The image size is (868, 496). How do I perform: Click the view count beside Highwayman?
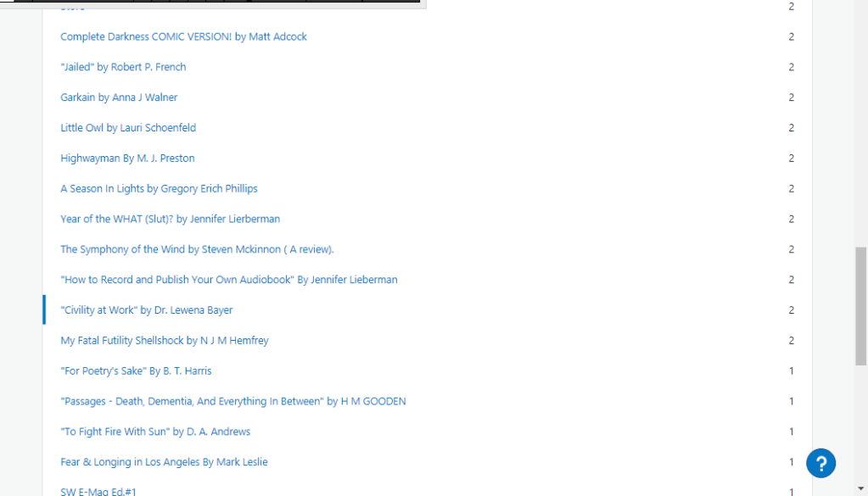point(791,159)
